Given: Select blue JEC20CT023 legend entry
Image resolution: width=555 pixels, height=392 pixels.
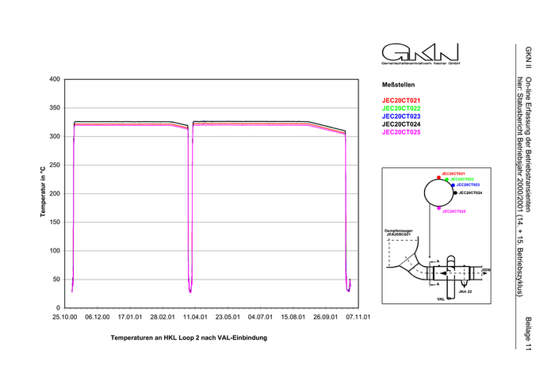Looking at the screenshot, I should (x=401, y=116).
